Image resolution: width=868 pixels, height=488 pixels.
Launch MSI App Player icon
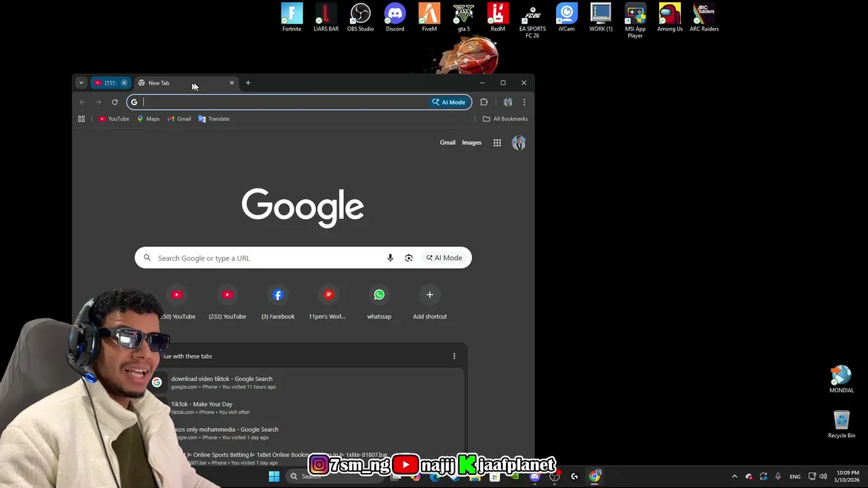pyautogui.click(x=635, y=20)
